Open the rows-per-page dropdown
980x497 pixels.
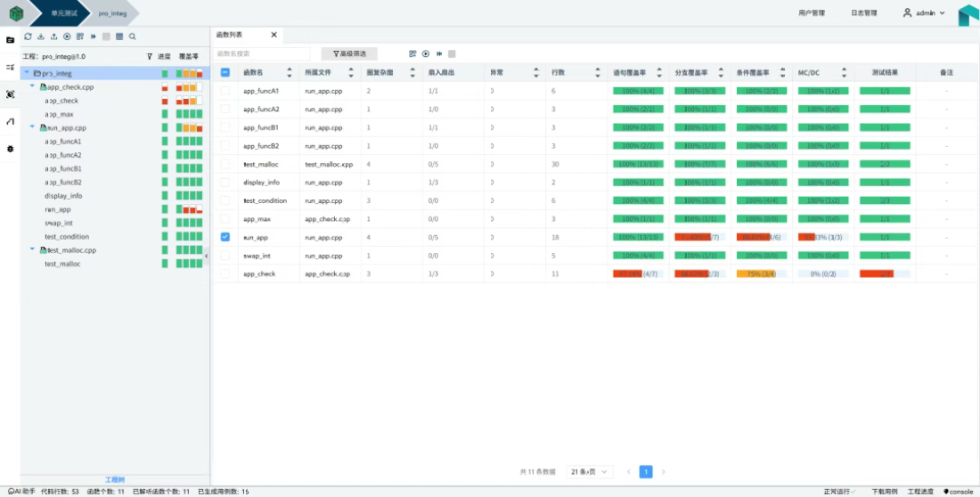pyautogui.click(x=592, y=471)
